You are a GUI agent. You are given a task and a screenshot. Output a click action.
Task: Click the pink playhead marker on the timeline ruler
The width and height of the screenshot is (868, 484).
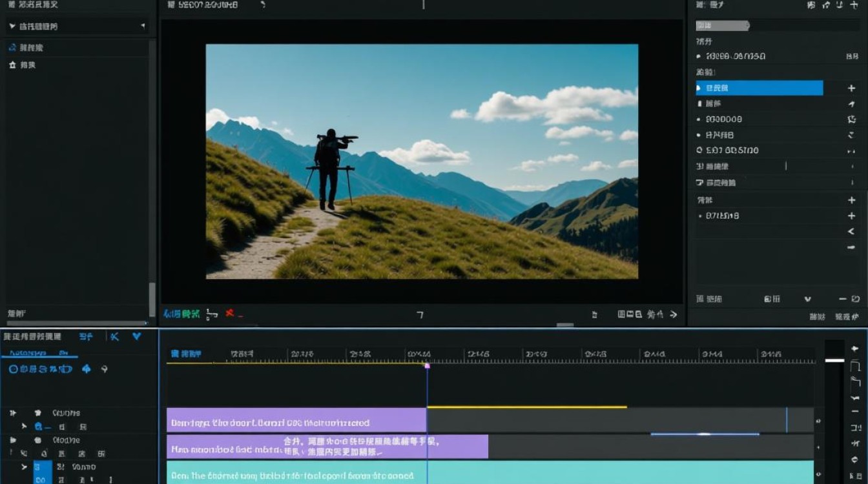point(426,366)
